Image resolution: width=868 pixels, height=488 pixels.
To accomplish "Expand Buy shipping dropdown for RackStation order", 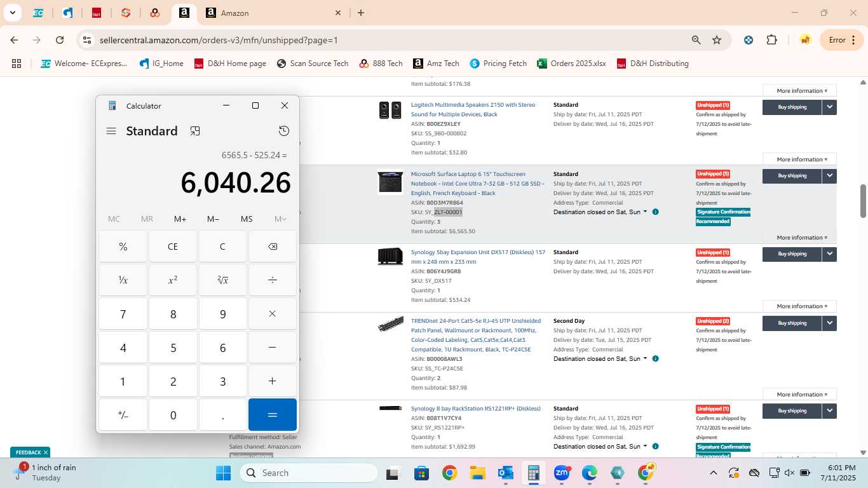I will point(829,410).
